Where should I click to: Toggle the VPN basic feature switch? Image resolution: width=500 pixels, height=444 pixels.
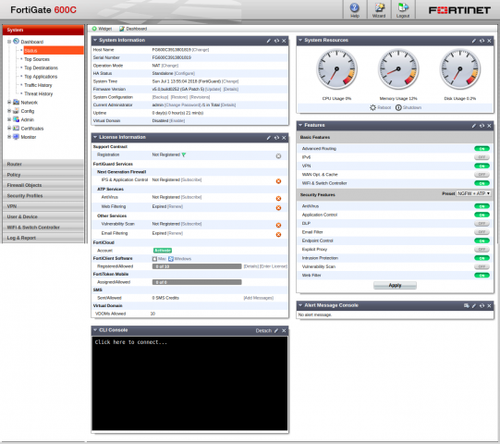482,166
